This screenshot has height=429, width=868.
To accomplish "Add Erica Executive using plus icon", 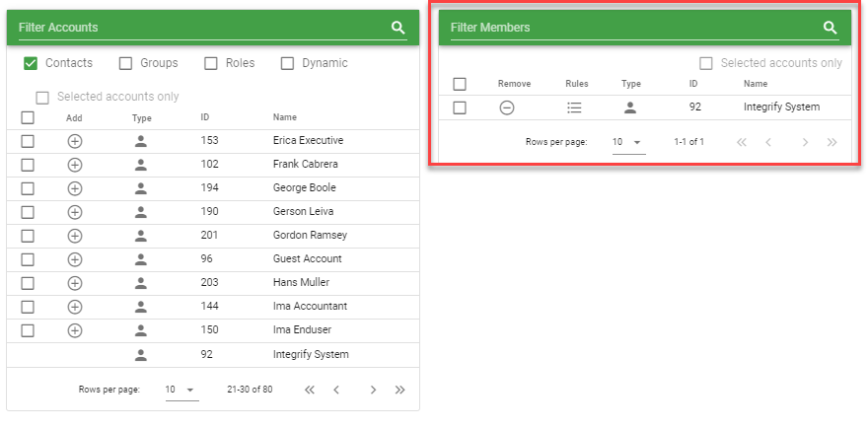I will pos(75,141).
